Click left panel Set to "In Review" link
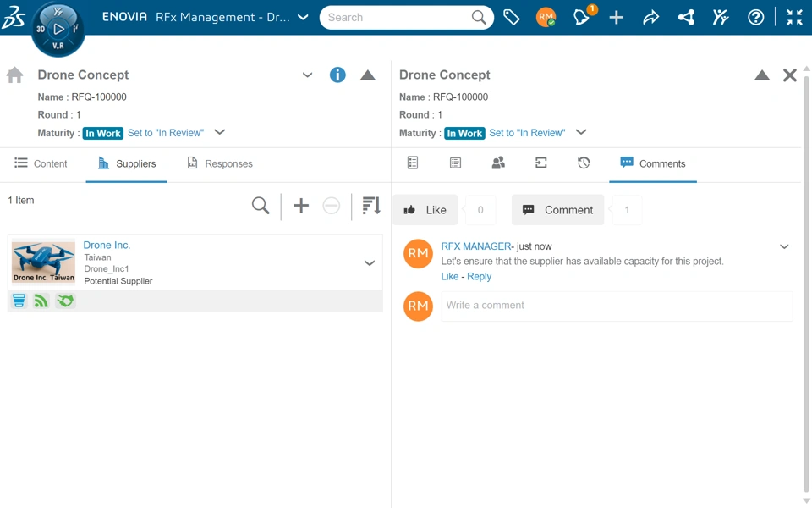Viewport: 812px width, 508px height. click(x=166, y=133)
